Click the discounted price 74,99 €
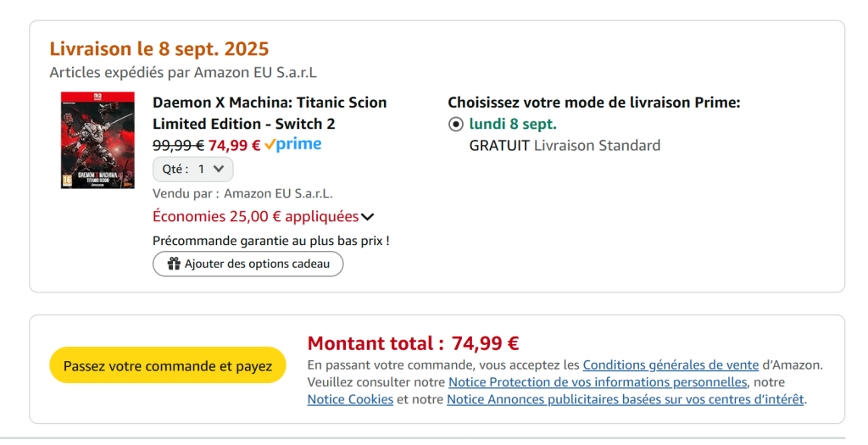This screenshot has height=445, width=868. point(234,146)
